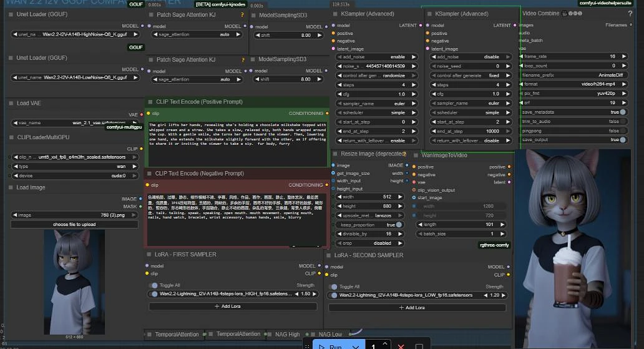The width and height of the screenshot is (644, 349).
Task: Open the format dropdown in Video Combine
Action: (x=572, y=84)
